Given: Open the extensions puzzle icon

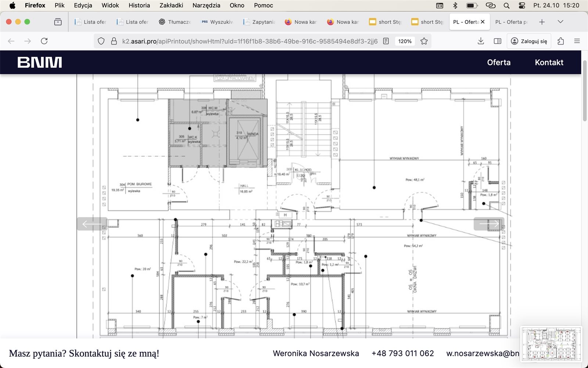Looking at the screenshot, I should tap(561, 41).
